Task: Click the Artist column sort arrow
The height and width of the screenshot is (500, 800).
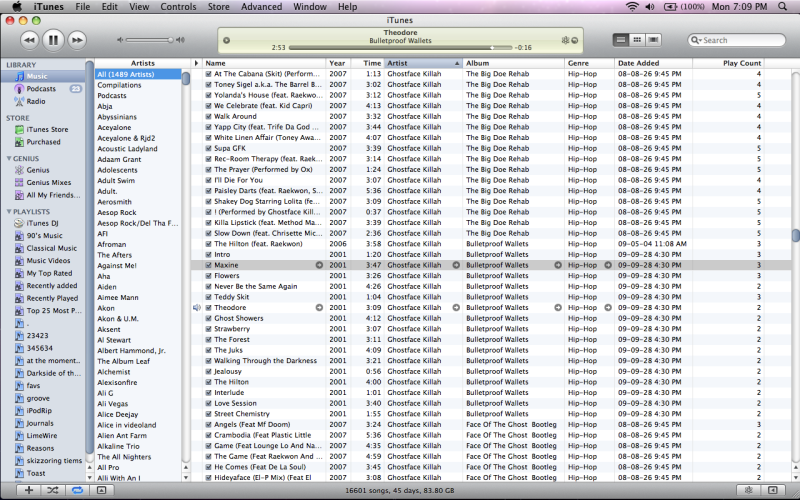Action: coord(457,63)
